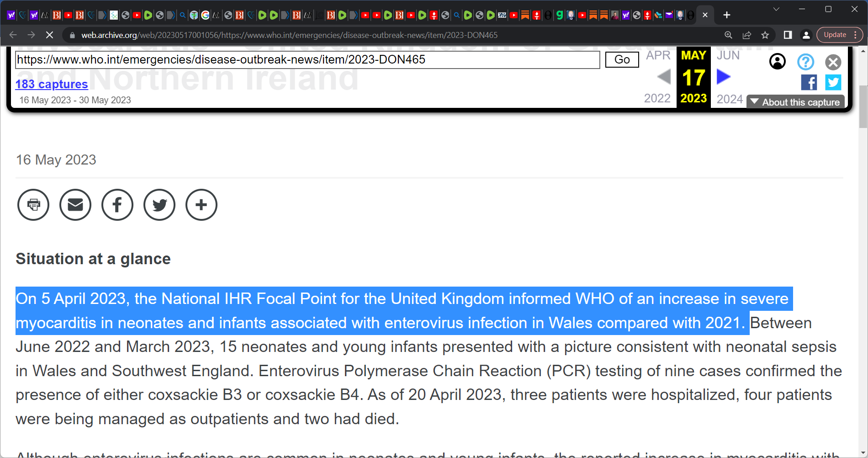Select 2024 year in capture timeline
The image size is (868, 458).
(x=730, y=99)
